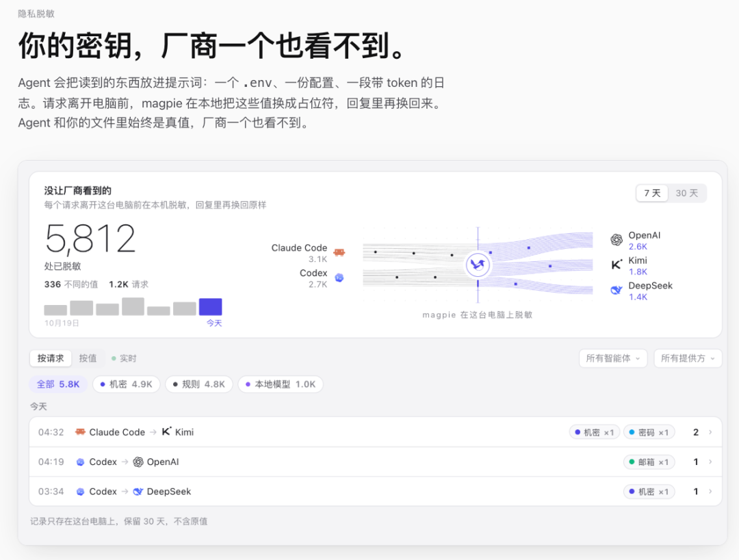Expand the 04:32 row with its chevron
Screen dimensions: 739x560
click(x=710, y=432)
